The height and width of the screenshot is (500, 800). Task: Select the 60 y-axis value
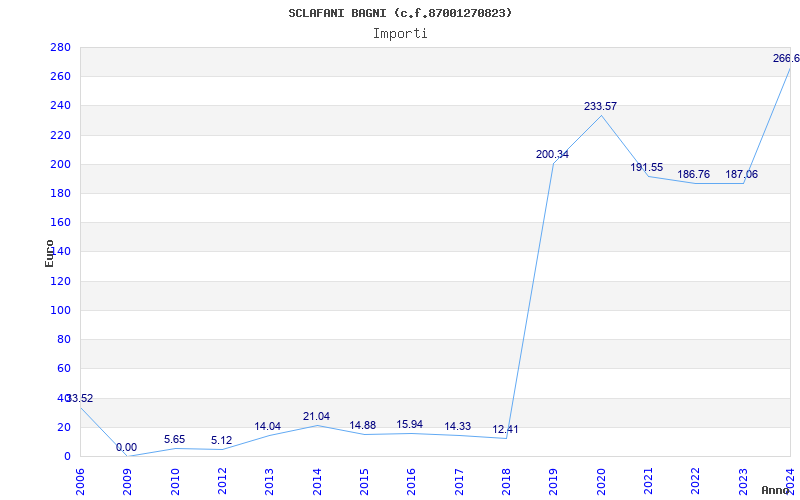63,368
